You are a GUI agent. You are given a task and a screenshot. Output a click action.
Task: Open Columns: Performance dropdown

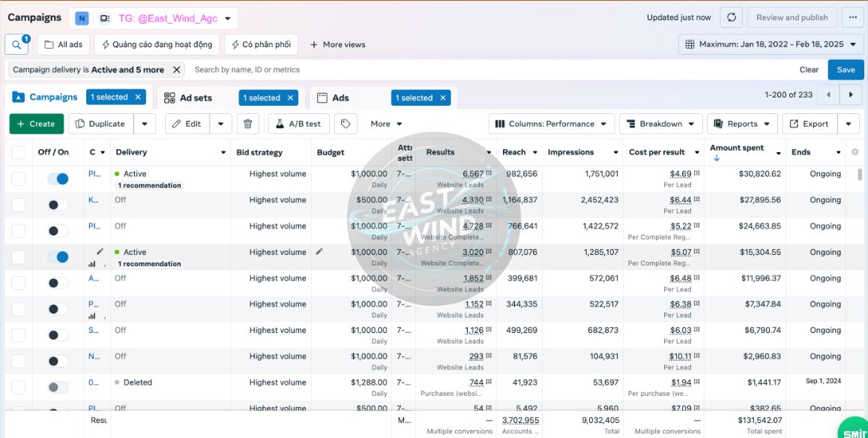point(552,124)
